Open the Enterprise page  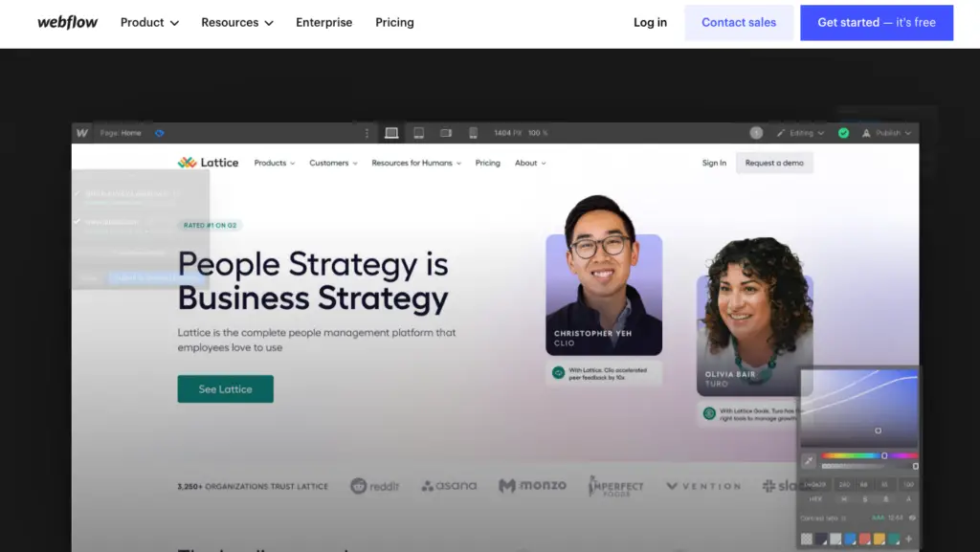click(323, 22)
